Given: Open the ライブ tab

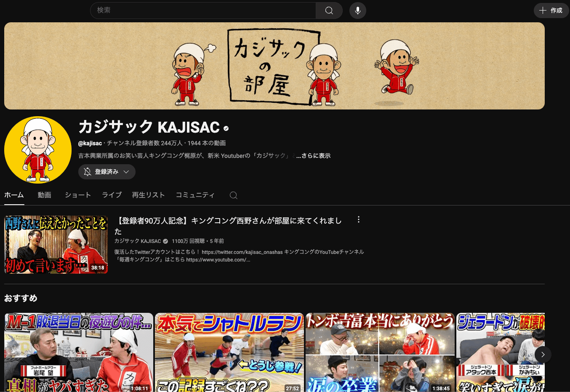Looking at the screenshot, I should coord(112,195).
